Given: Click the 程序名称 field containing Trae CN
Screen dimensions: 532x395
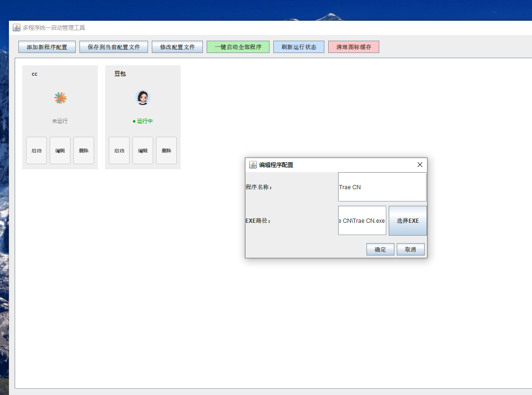Looking at the screenshot, I should pos(382,187).
